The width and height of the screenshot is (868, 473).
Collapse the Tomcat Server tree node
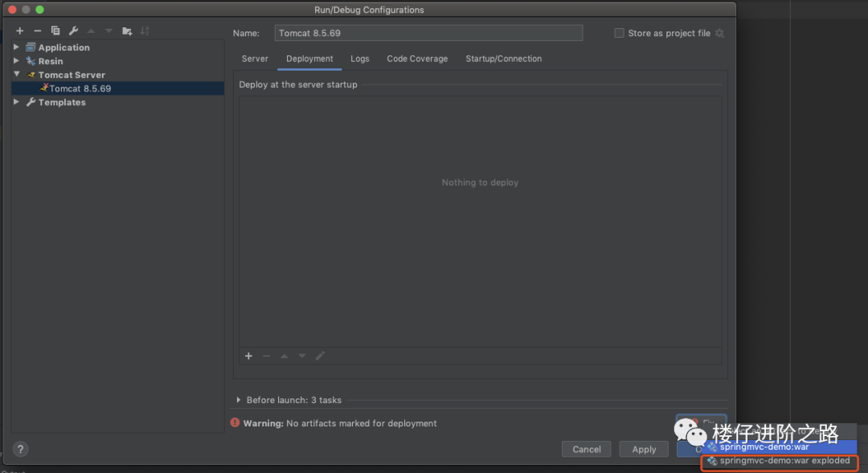(x=17, y=74)
